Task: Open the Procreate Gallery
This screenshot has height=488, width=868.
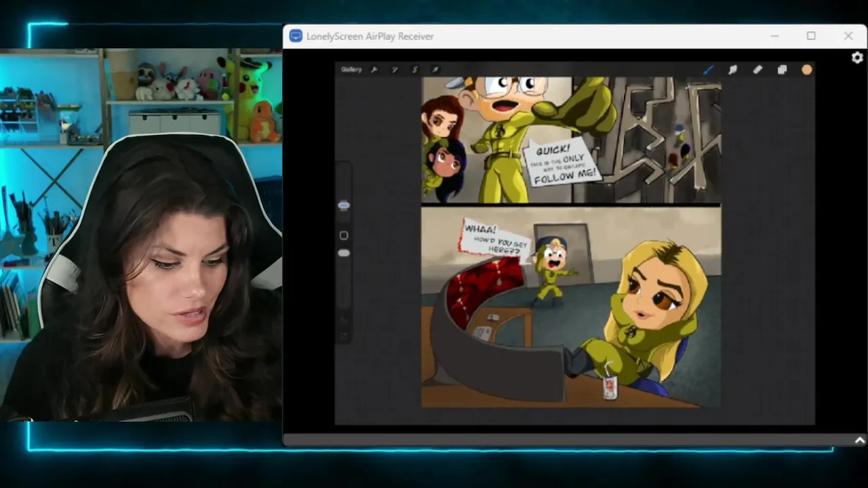Action: [x=351, y=69]
